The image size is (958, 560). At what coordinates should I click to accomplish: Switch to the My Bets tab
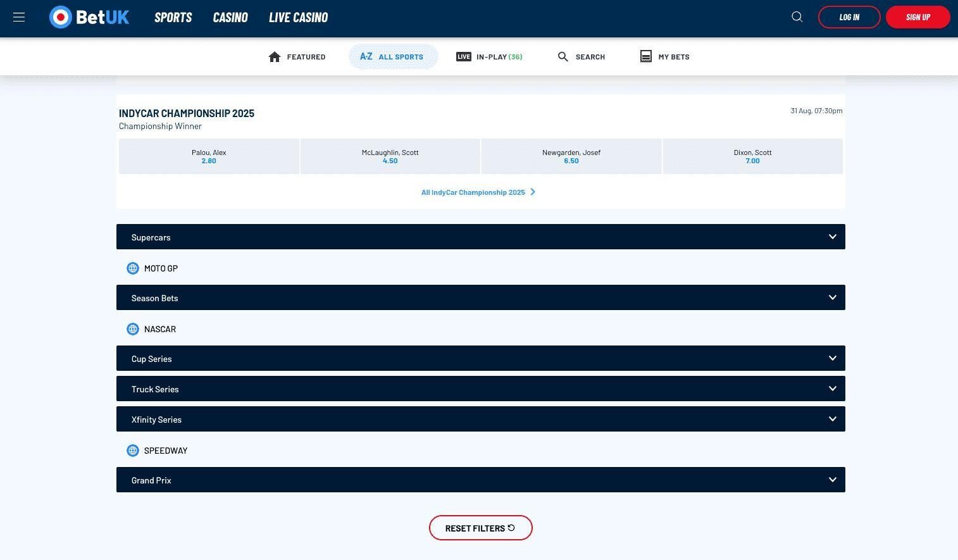click(x=665, y=57)
